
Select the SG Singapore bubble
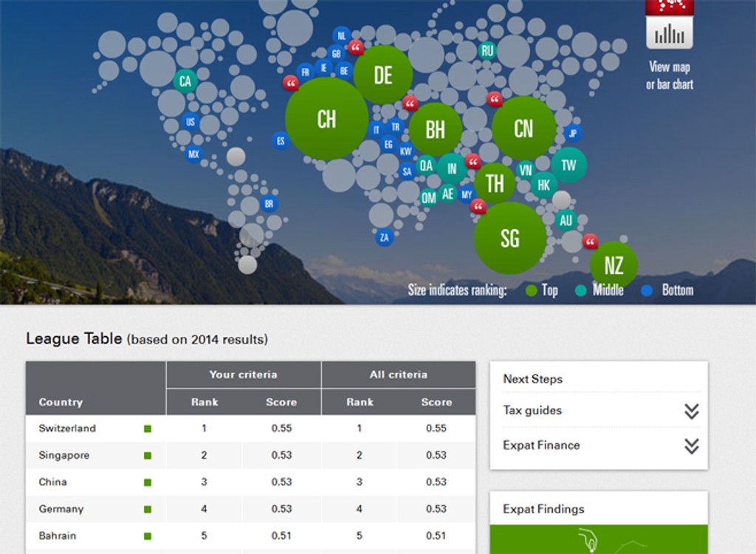click(x=510, y=238)
